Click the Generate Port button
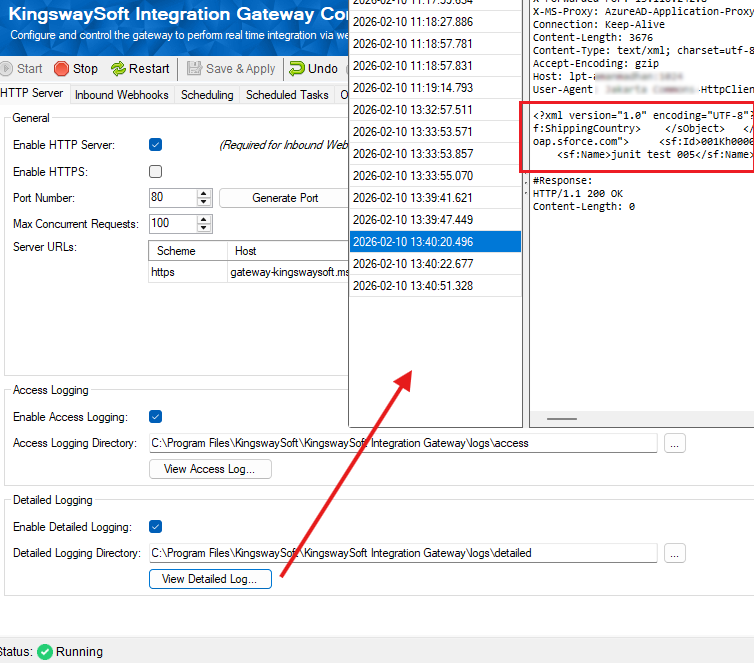754x663 pixels. click(x=285, y=198)
